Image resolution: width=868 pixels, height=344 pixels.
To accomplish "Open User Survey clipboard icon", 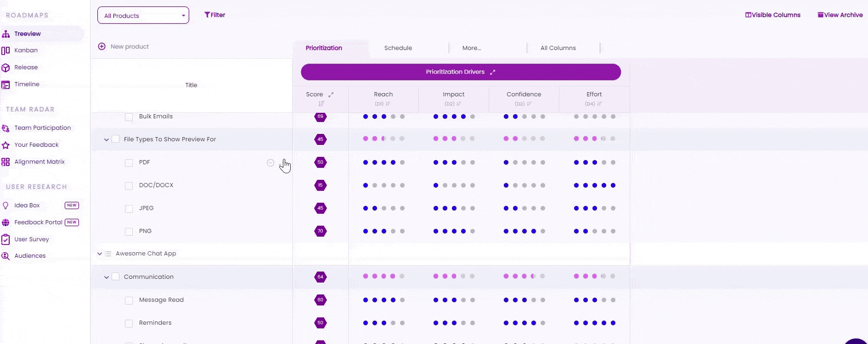I will click(6, 239).
